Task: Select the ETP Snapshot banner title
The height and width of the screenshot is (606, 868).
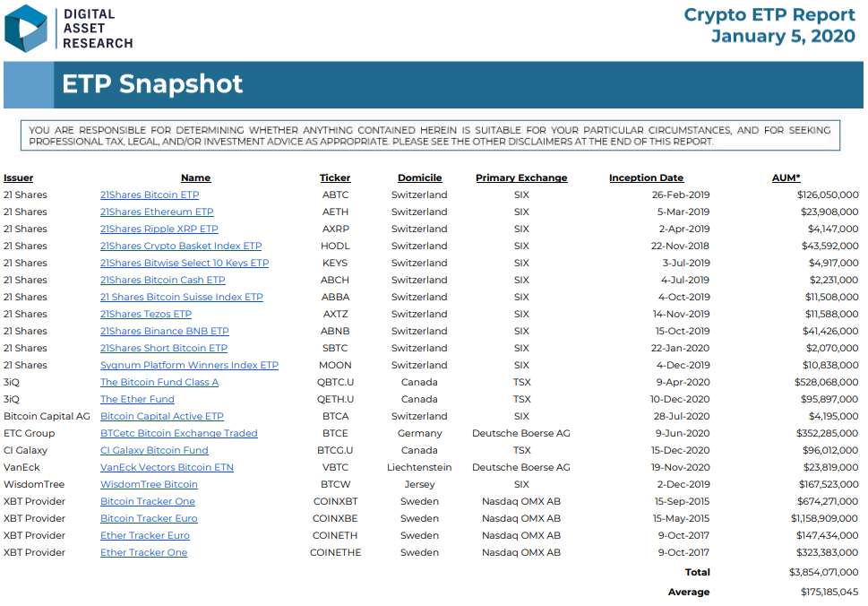Action: 152,84
